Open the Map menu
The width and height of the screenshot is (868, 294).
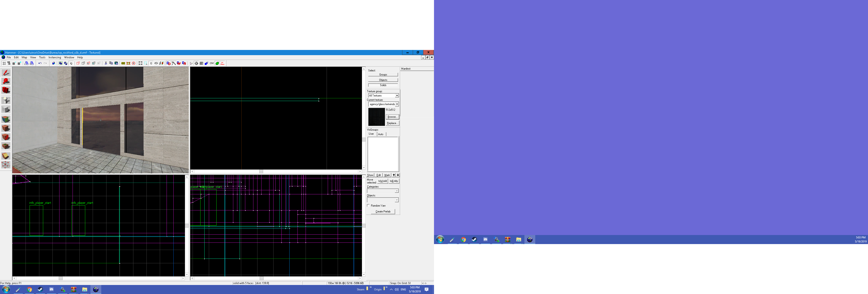(x=24, y=58)
